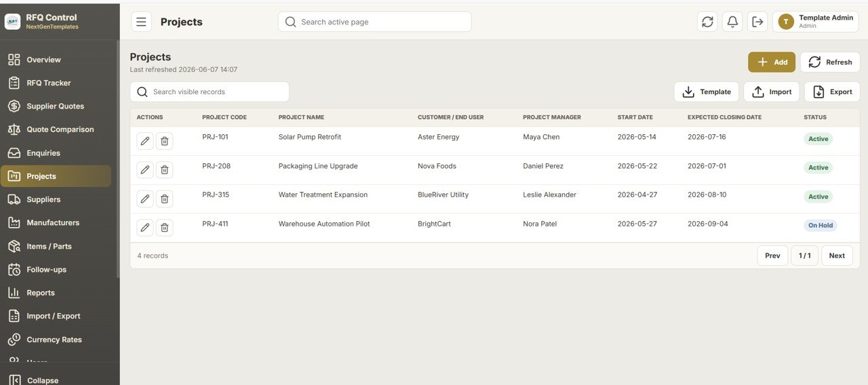Click the Solar Pump Retrofit project name

click(310, 137)
